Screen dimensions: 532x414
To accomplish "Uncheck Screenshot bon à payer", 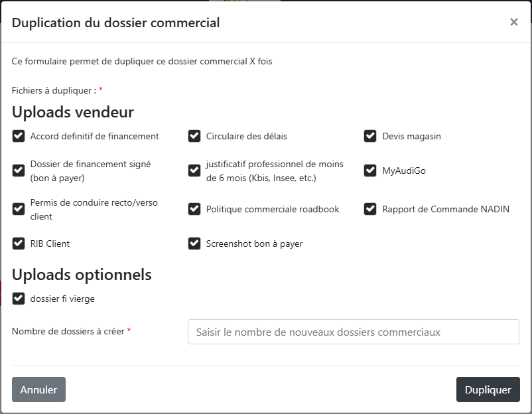I will click(x=194, y=243).
